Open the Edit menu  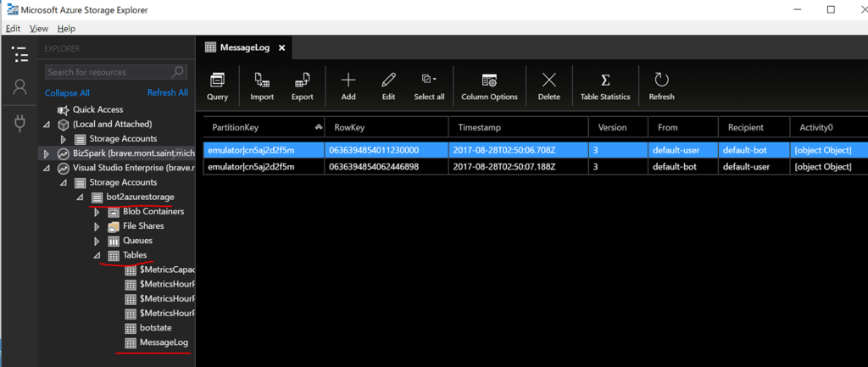coord(13,28)
